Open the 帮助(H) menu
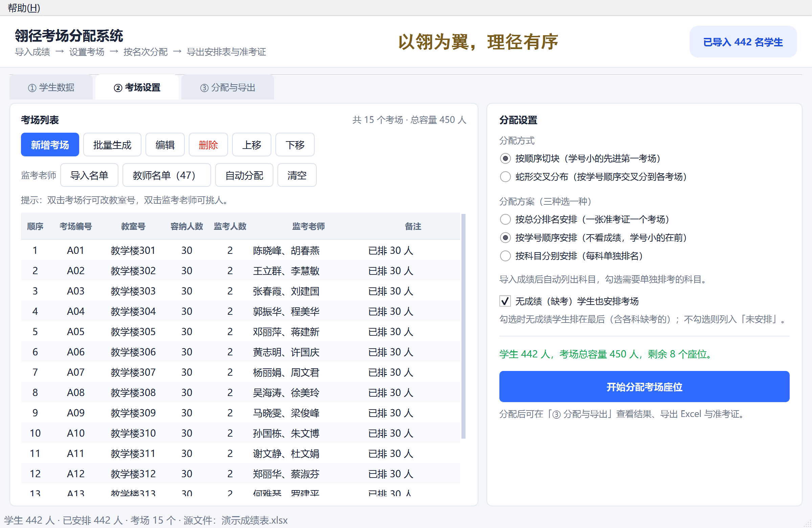The width and height of the screenshot is (812, 528). 24,7
